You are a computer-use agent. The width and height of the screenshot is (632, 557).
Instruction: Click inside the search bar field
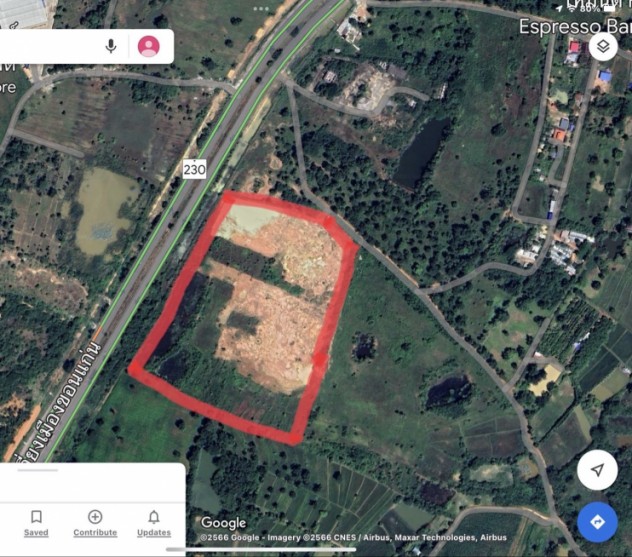click(48, 46)
